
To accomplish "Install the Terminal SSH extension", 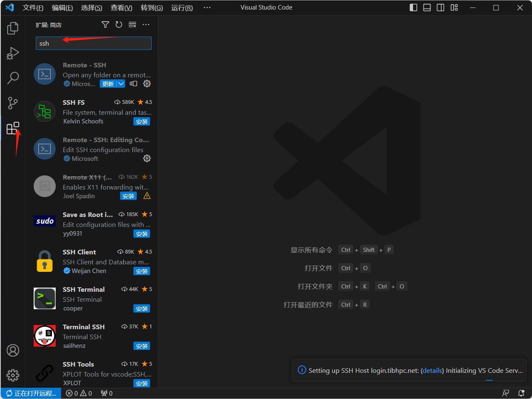I will (142, 346).
